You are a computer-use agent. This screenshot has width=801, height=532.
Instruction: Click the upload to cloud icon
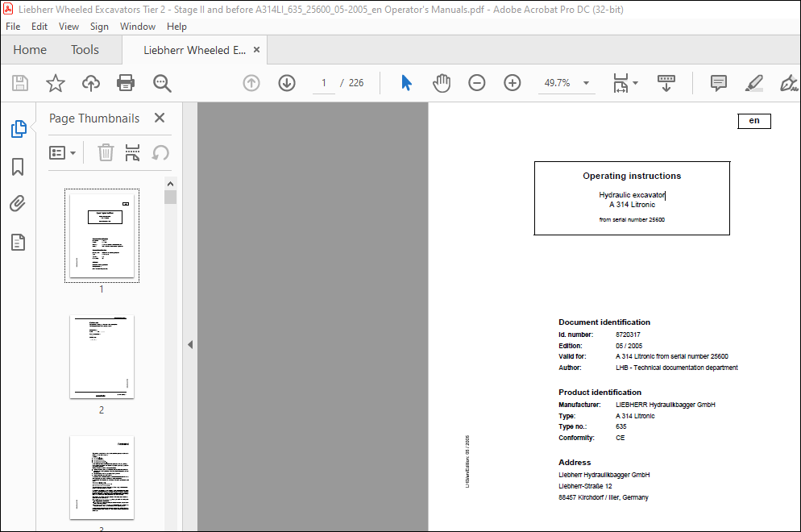coord(91,83)
